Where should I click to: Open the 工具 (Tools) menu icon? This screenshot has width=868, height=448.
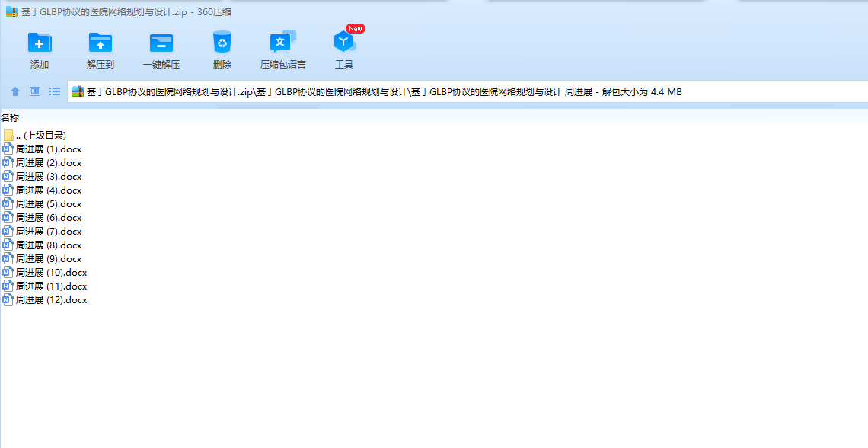(x=343, y=42)
